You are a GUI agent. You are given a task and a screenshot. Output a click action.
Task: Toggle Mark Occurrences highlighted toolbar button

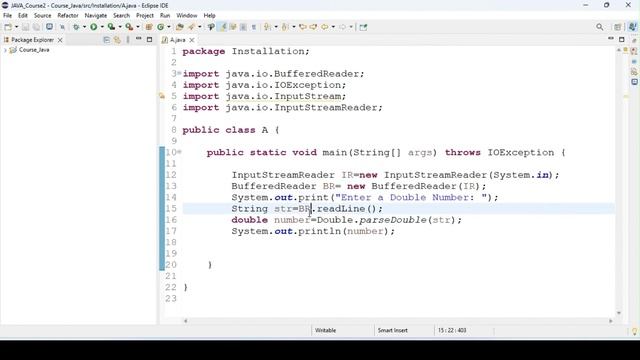(x=223, y=27)
